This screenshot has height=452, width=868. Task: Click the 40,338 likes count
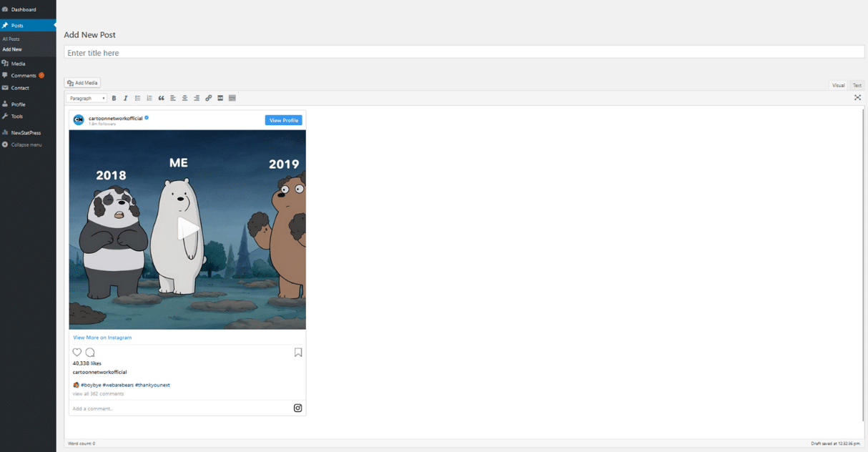87,363
